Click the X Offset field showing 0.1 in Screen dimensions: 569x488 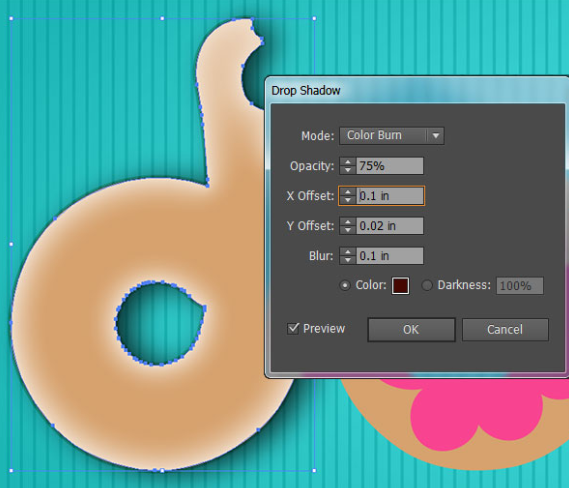click(390, 196)
